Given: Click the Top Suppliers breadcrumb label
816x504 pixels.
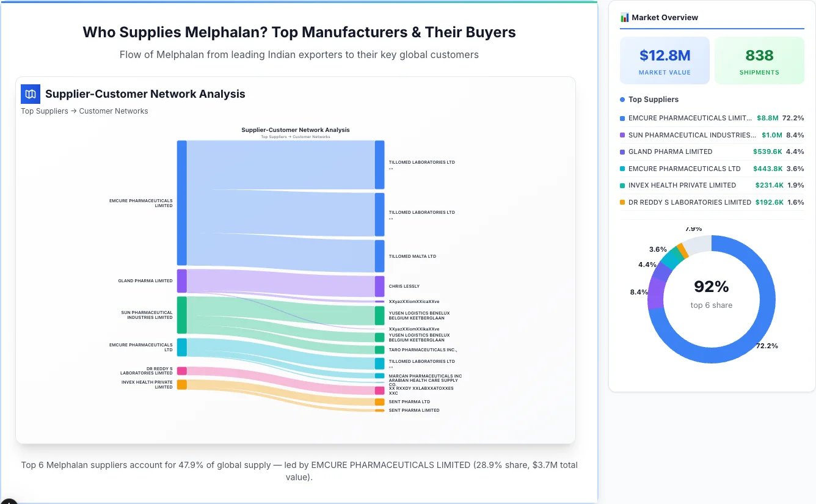Looking at the screenshot, I should pyautogui.click(x=45, y=111).
